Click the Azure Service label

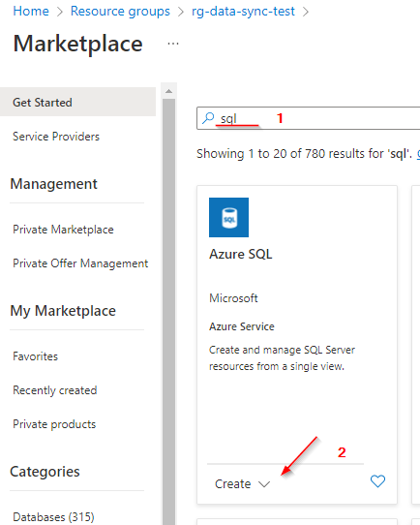pos(241,326)
